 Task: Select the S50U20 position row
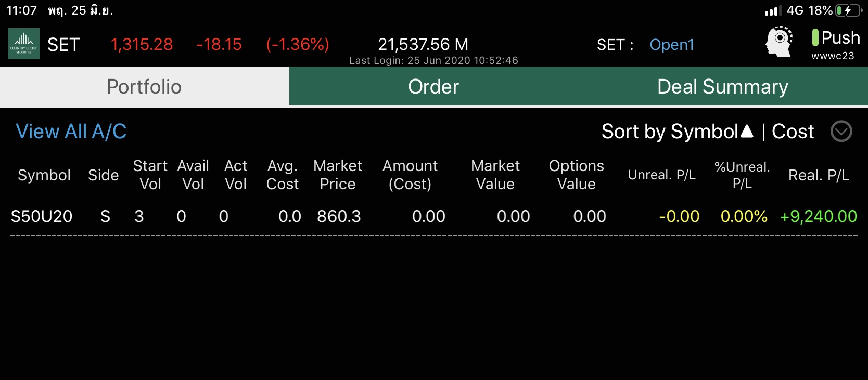tap(42, 216)
